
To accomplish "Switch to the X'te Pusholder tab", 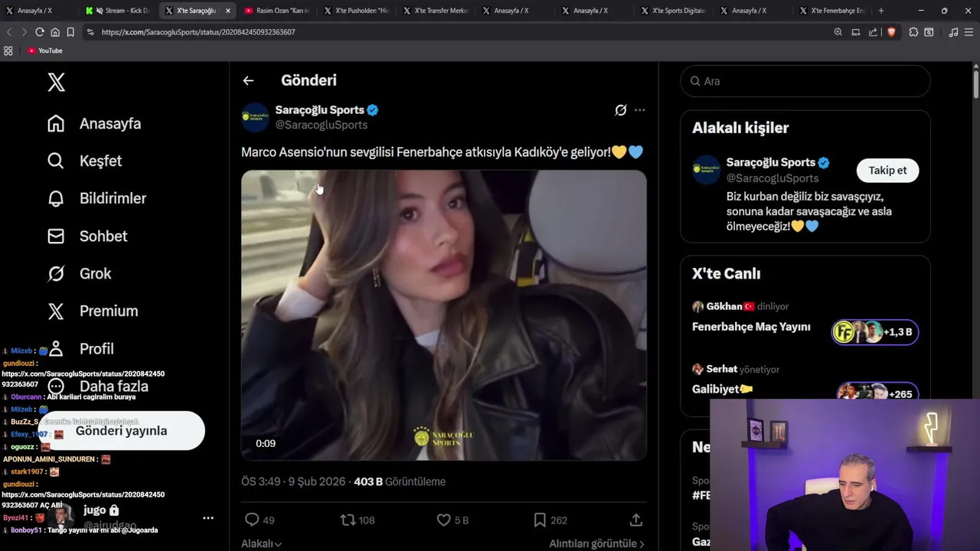I will (x=358, y=11).
